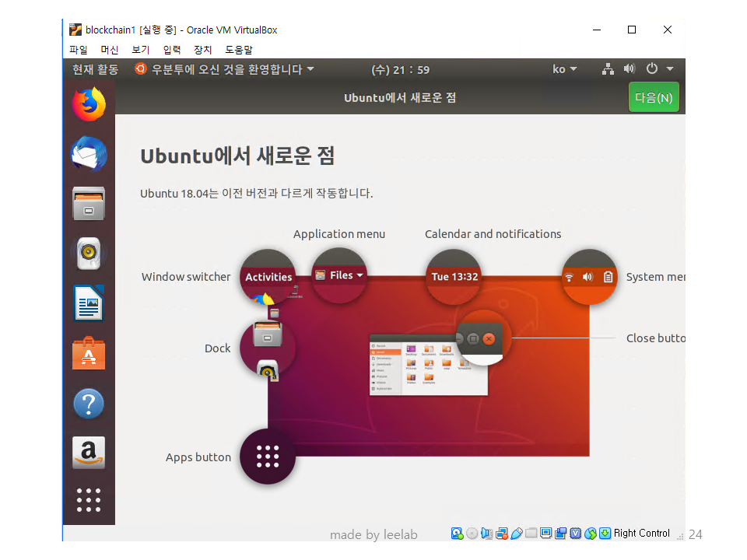Click VirtualBox recording status icon
The height and width of the screenshot is (560, 747).
[561, 534]
